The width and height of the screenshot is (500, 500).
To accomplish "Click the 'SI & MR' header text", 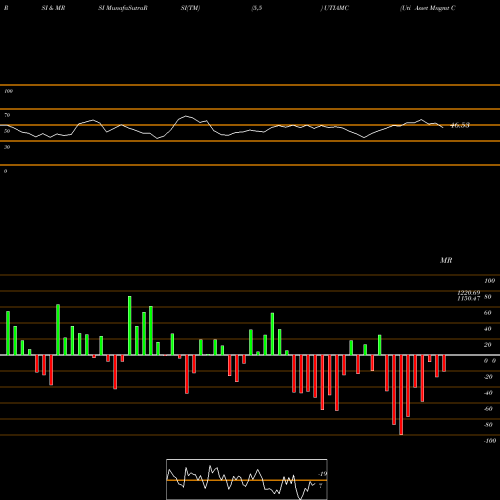I will pos(53,8).
